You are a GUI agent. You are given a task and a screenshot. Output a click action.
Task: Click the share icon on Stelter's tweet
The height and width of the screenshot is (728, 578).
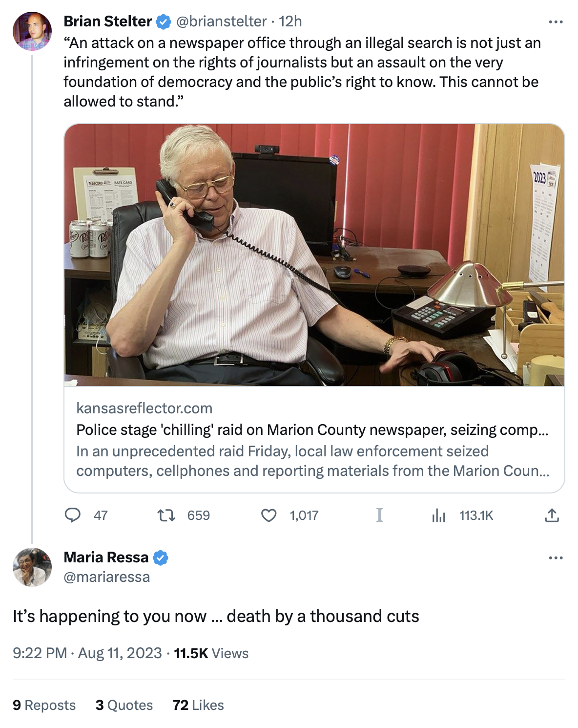click(x=552, y=515)
